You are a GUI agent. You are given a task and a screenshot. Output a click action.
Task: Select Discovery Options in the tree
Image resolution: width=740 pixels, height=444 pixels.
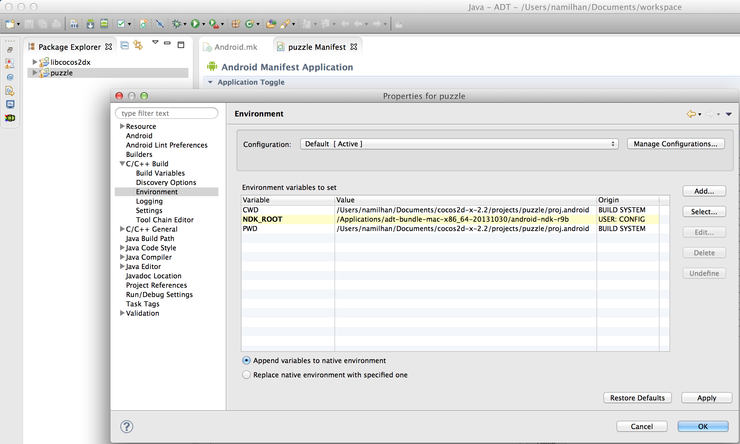(166, 183)
